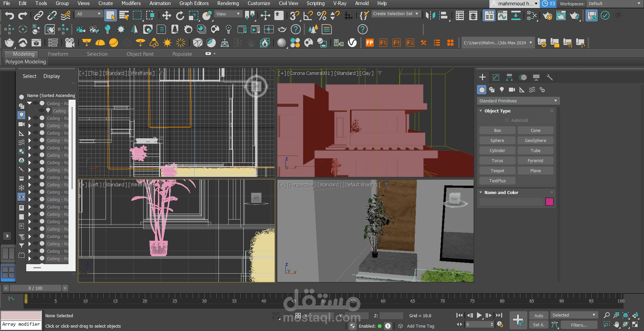Screen dimensions: 644x331
Task: Click the Pan View hand icon
Action: [616, 325]
